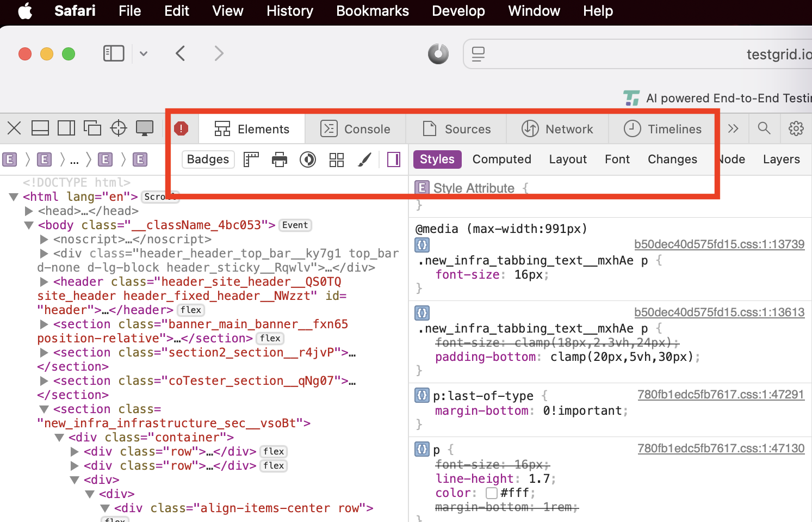
Task: Click white color swatch for #fff
Action: 492,493
